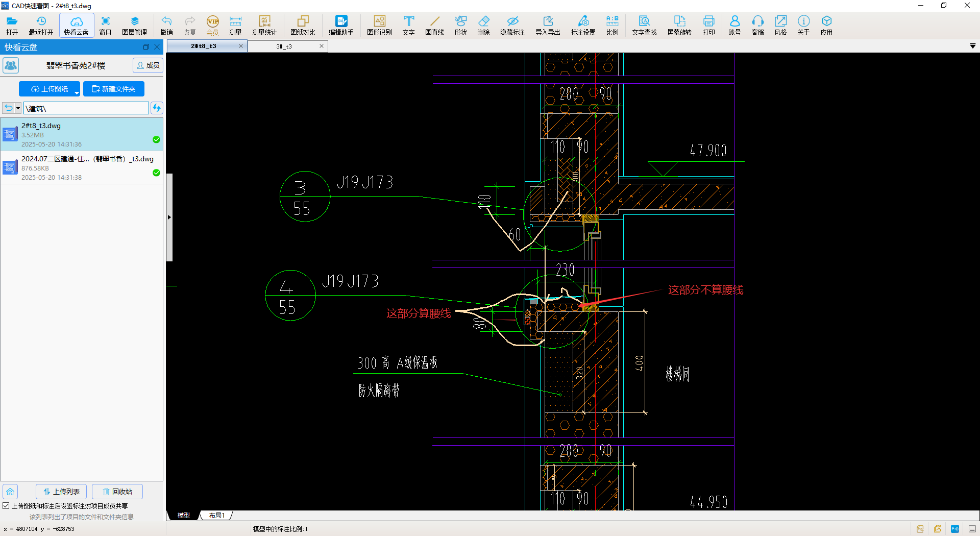This screenshot has width=980, height=536.
Task: Collapse the left panel with splitter arrow
Action: point(169,217)
